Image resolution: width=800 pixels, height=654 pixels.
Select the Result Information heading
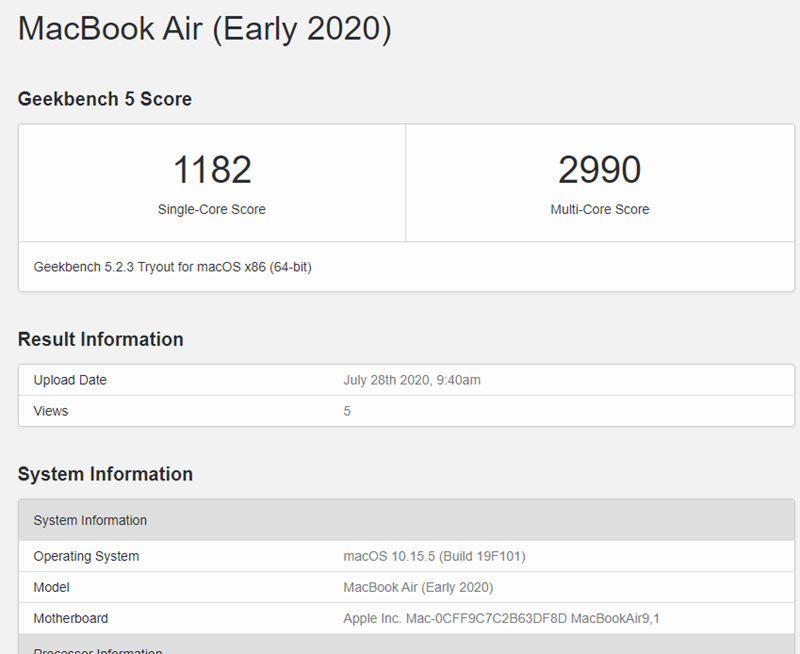(x=101, y=339)
